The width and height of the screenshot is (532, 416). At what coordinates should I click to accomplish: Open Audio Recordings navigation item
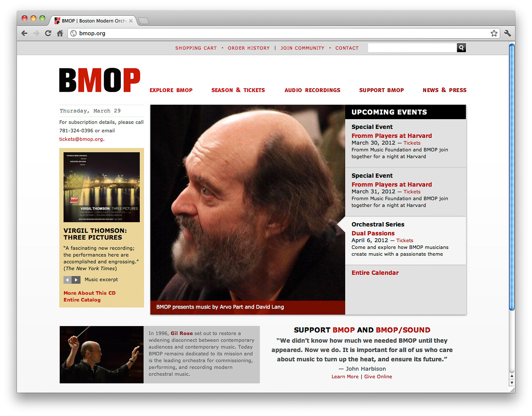312,90
